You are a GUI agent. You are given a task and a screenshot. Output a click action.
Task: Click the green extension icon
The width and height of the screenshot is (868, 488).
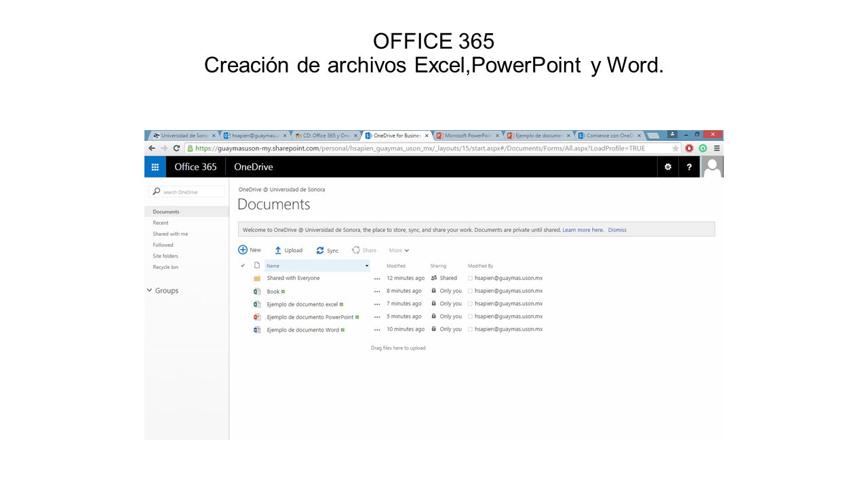pyautogui.click(x=703, y=148)
